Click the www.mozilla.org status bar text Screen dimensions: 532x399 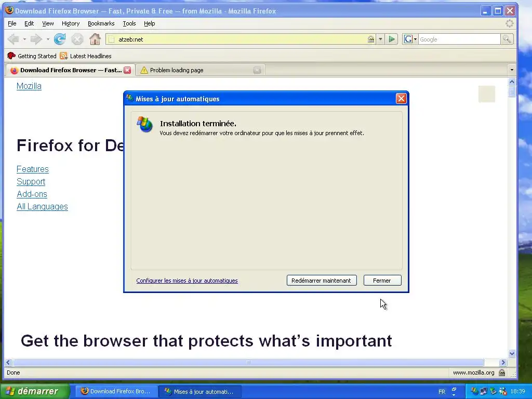pos(474,373)
